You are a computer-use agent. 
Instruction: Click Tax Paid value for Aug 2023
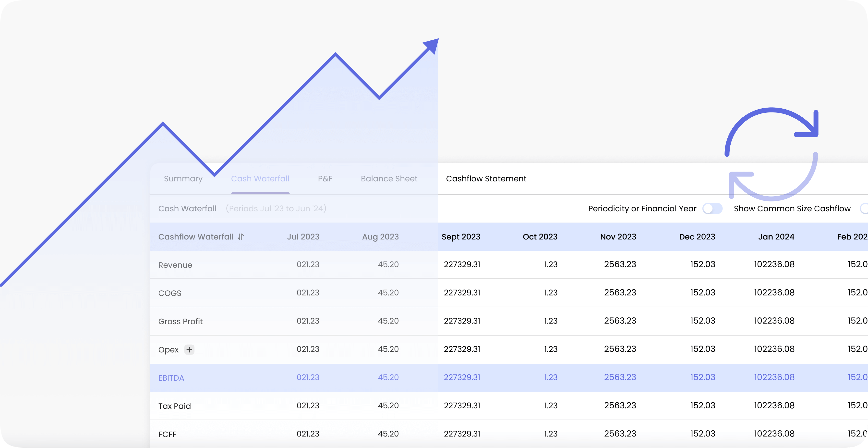388,406
